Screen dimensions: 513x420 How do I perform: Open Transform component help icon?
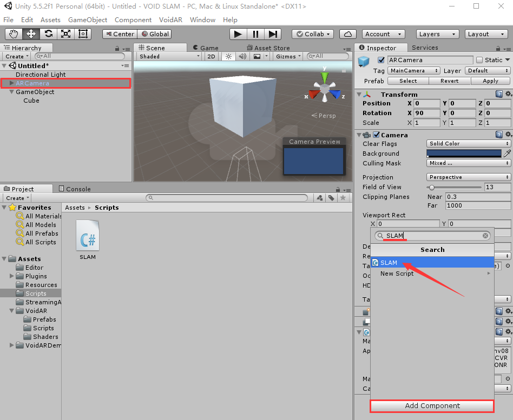499,94
